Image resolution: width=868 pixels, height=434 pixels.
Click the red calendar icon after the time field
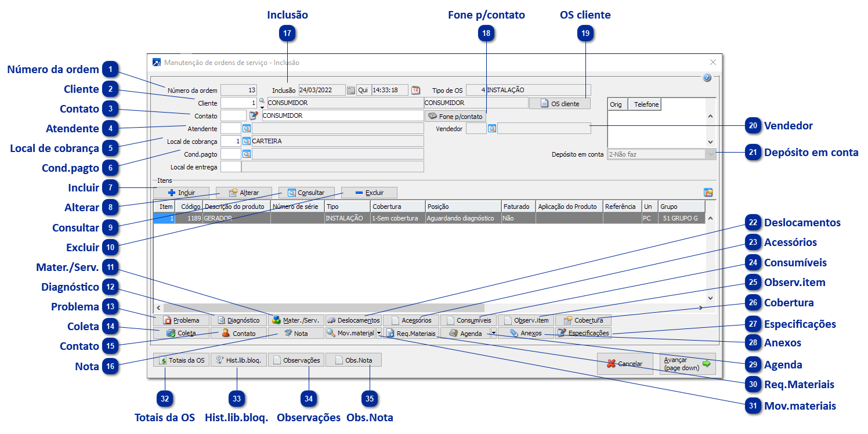click(415, 90)
